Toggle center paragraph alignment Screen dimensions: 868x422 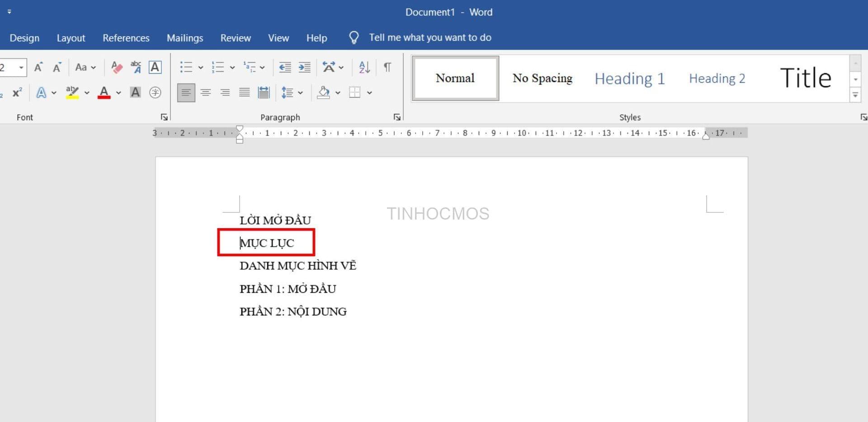tap(206, 93)
